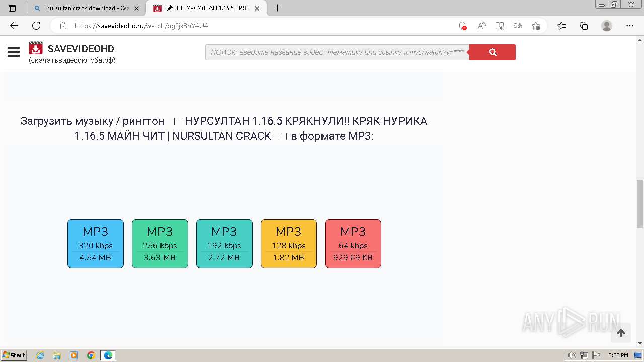Open Immersive Reader icon

[500, 26]
